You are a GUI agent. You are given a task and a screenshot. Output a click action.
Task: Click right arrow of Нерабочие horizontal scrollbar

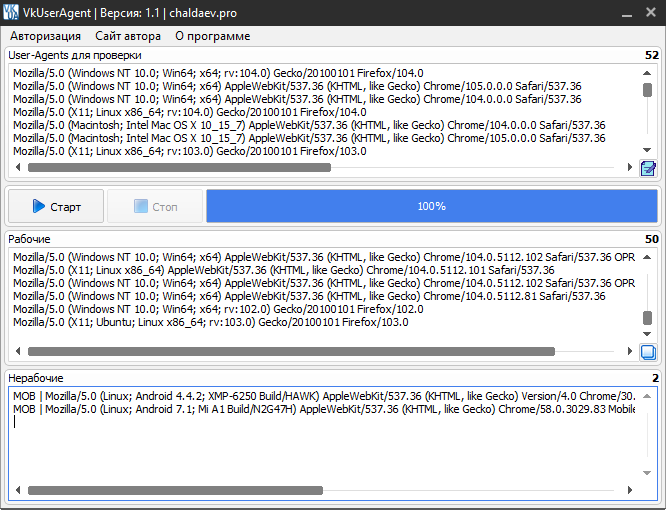[x=630, y=490]
